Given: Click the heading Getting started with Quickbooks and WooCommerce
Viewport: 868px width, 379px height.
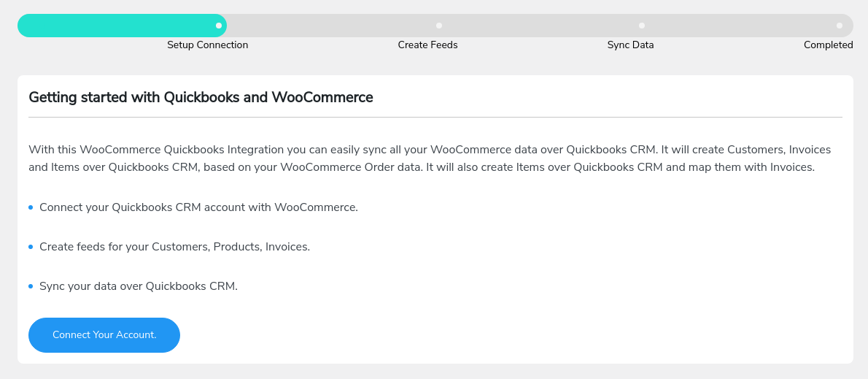Looking at the screenshot, I should click(x=201, y=98).
